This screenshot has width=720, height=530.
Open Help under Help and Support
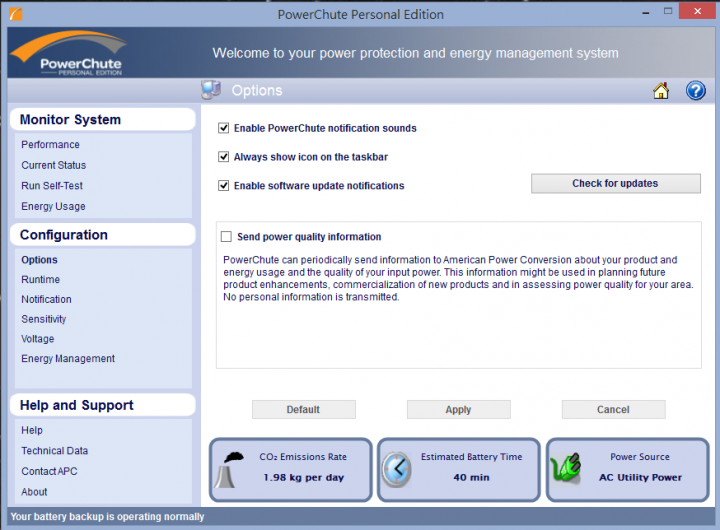tap(32, 430)
